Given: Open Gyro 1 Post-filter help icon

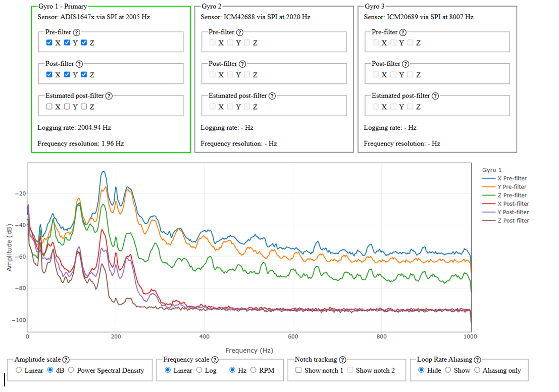Looking at the screenshot, I should (x=79, y=64).
